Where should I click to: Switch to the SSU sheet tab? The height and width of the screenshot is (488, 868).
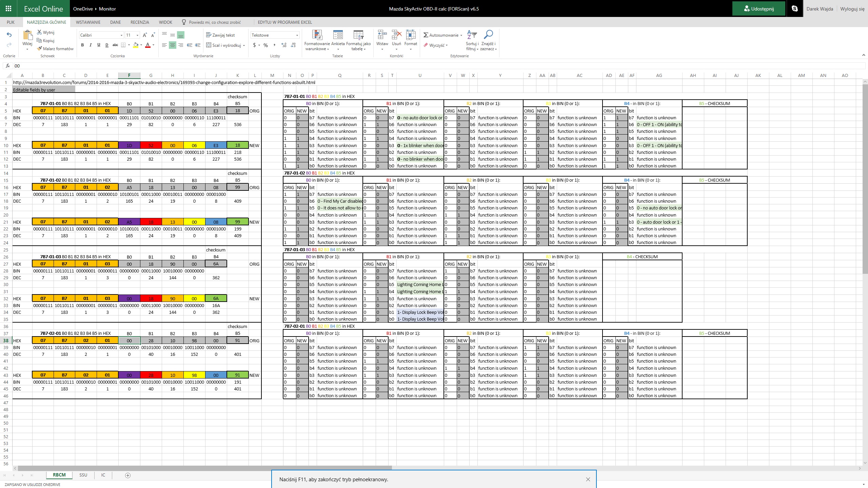point(83,475)
